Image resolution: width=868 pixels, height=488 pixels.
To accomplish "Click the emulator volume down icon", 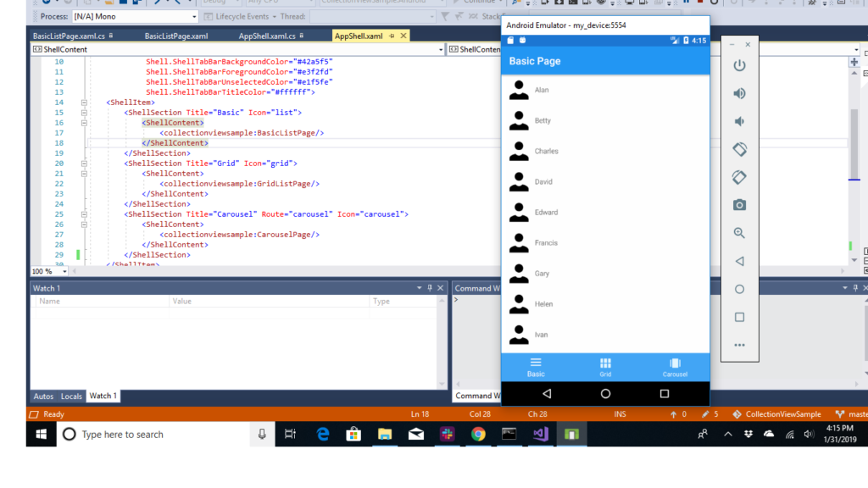I will tap(739, 121).
